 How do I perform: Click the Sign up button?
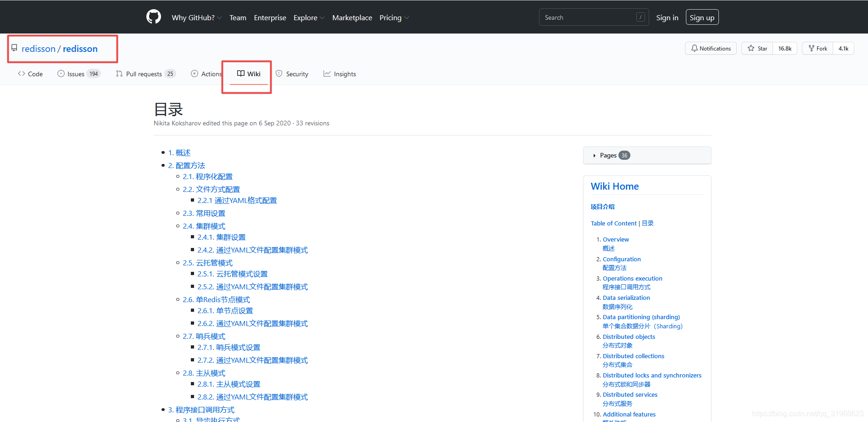coord(702,17)
